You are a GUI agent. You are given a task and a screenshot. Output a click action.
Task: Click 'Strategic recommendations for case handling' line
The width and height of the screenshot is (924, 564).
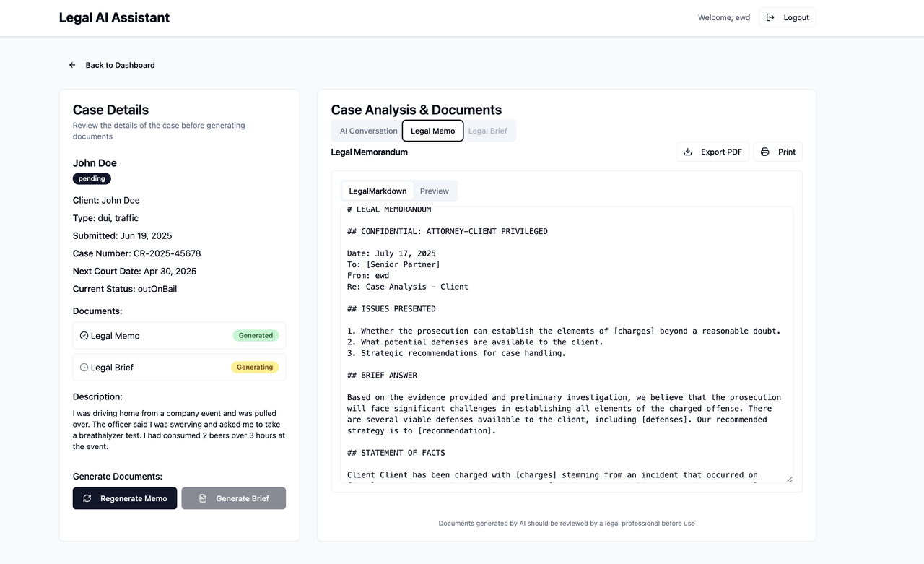[x=457, y=353]
